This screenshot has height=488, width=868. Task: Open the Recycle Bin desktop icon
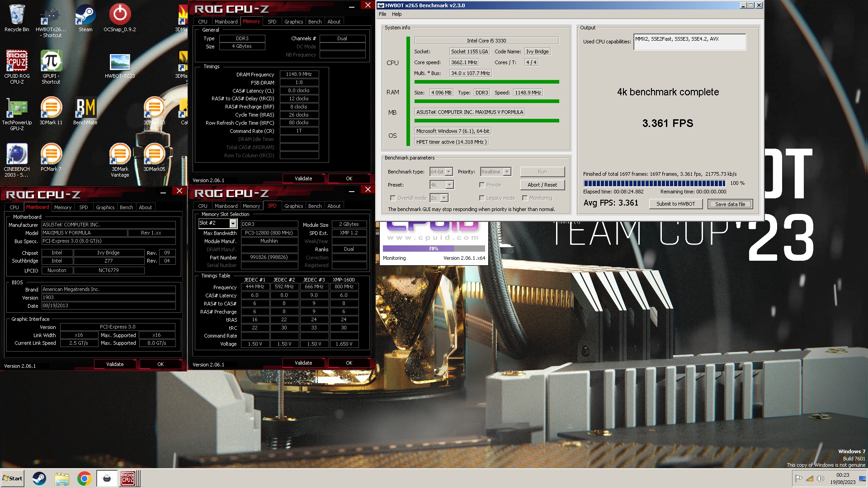(x=17, y=18)
